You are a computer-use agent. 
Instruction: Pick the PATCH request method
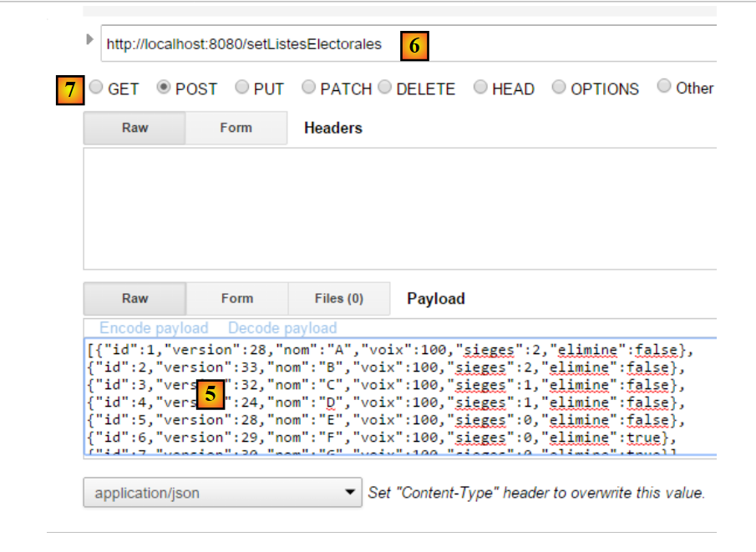(309, 88)
